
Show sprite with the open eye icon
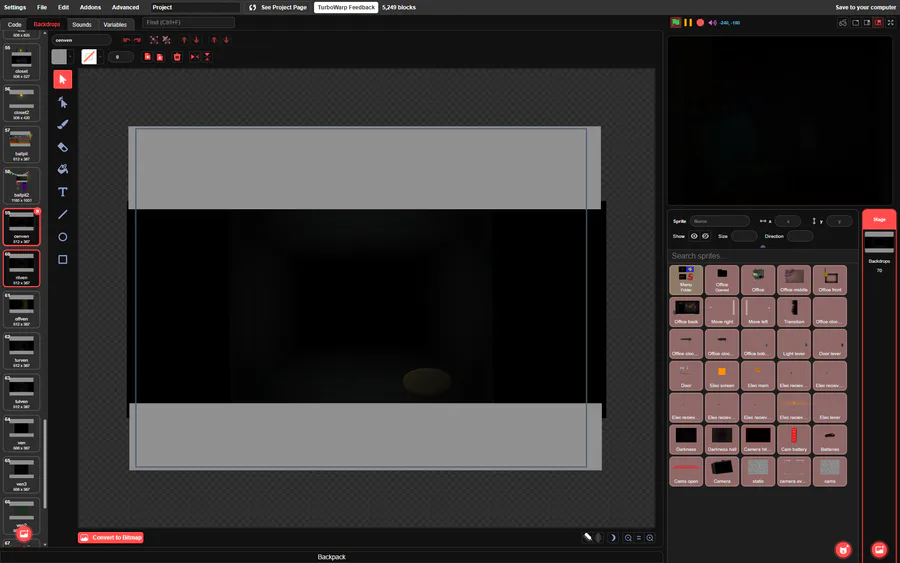point(694,236)
